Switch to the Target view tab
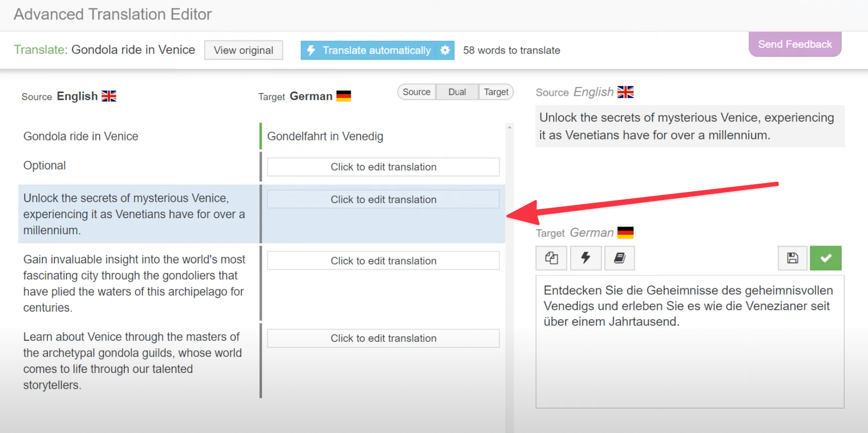The height and width of the screenshot is (433, 868). pos(496,92)
